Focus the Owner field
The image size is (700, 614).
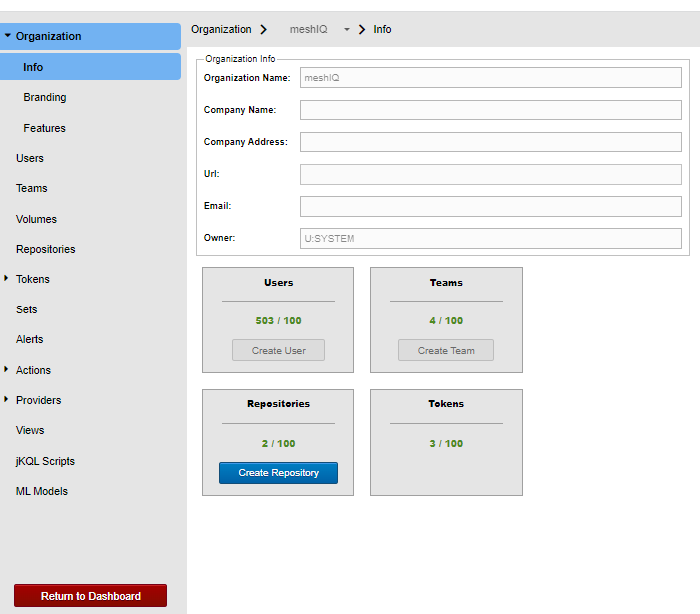click(490, 239)
